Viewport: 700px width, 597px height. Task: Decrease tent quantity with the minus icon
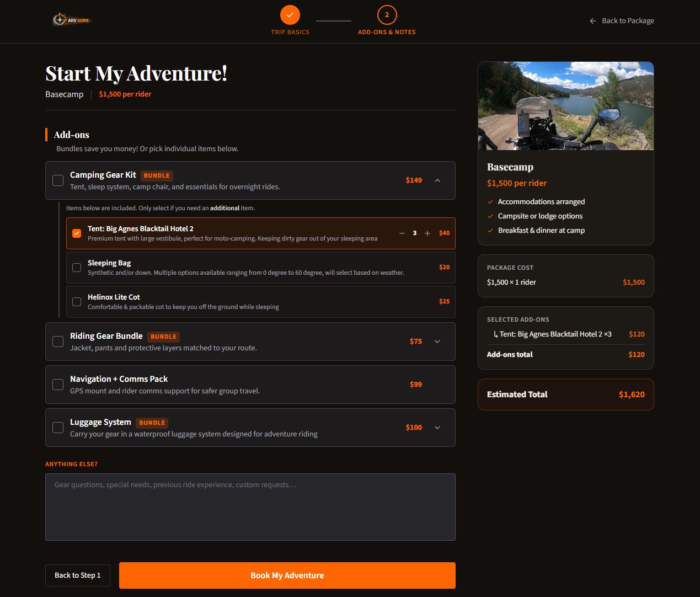pos(402,233)
